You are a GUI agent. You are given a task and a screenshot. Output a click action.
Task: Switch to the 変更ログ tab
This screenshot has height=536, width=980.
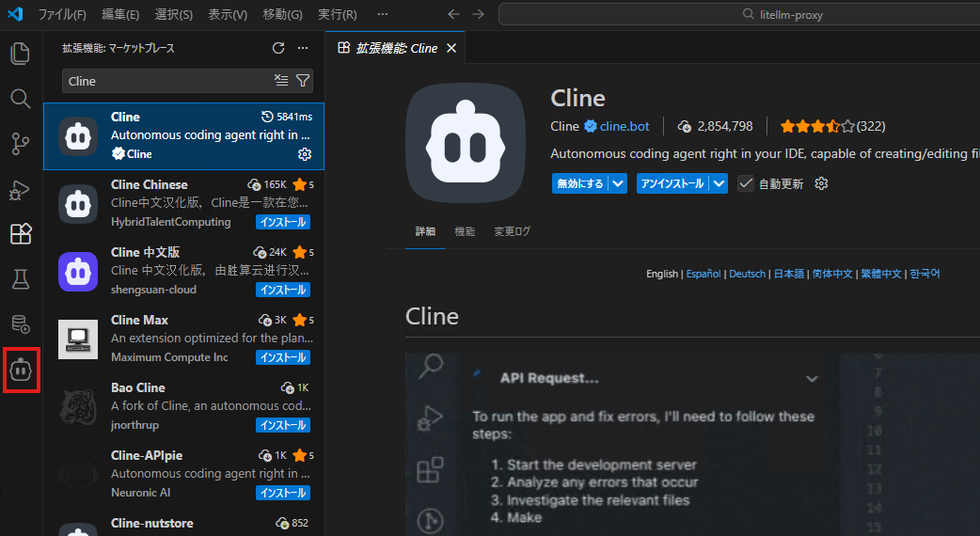[x=512, y=231]
